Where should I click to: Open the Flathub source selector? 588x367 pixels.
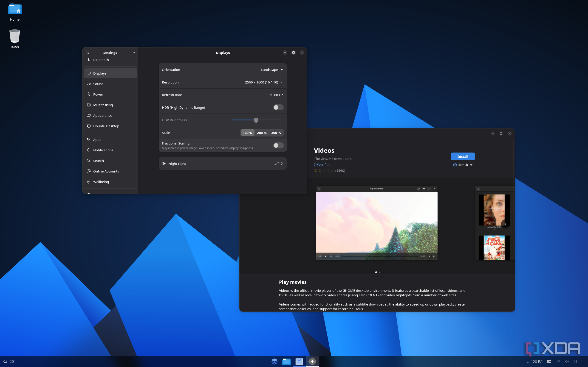(x=463, y=164)
